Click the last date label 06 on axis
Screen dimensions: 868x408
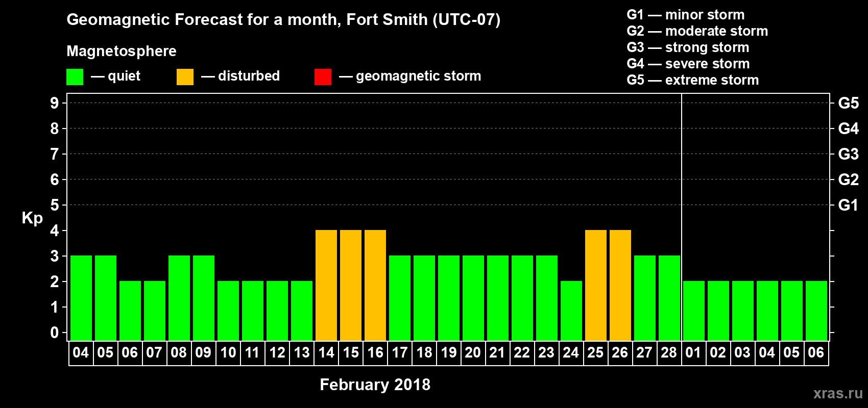[816, 352]
